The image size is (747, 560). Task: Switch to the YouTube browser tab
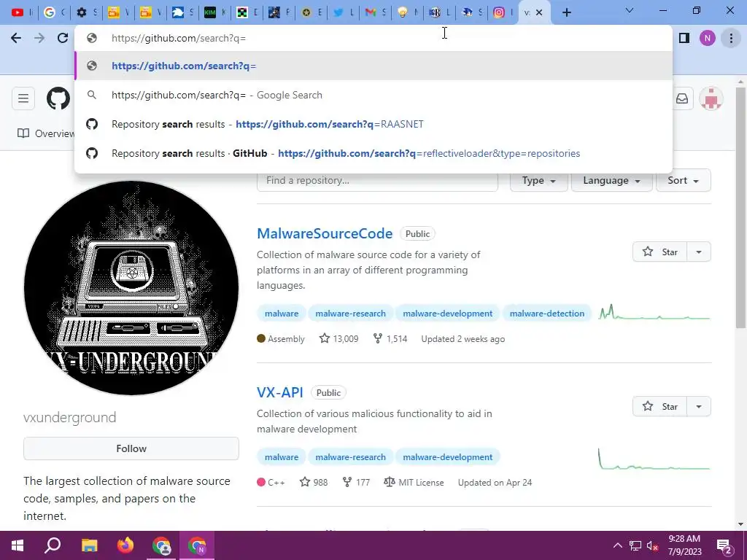click(21, 12)
